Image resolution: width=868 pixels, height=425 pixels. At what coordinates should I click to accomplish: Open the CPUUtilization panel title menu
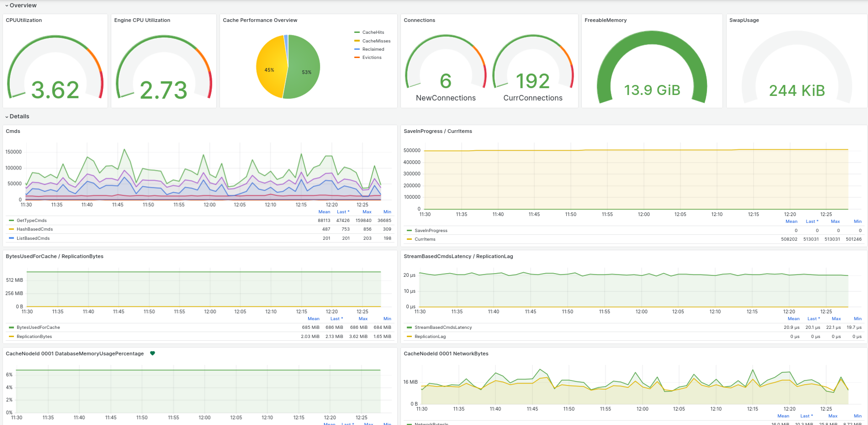point(24,20)
